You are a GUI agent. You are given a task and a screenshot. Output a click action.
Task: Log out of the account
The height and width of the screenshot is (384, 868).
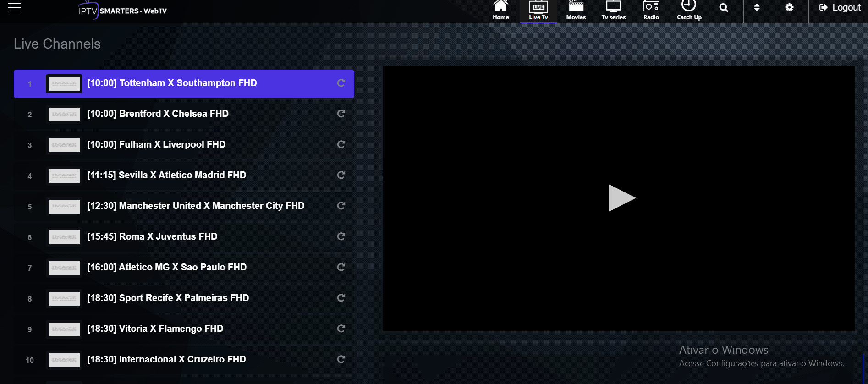pyautogui.click(x=840, y=8)
